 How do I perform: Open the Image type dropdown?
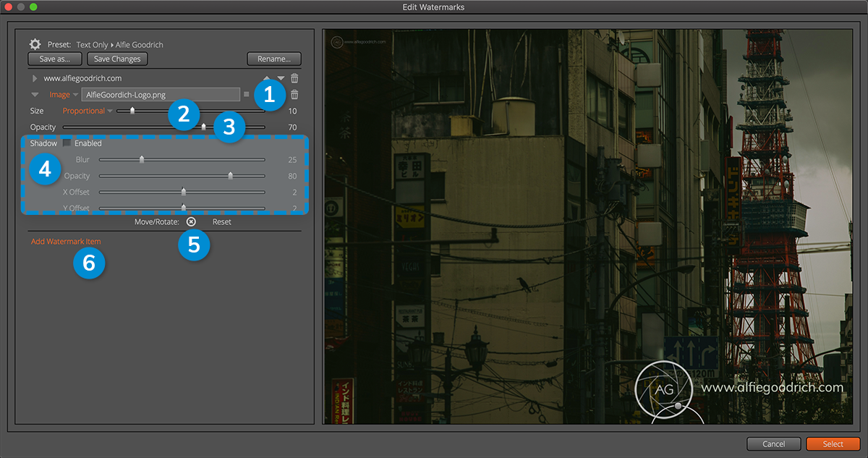click(64, 94)
